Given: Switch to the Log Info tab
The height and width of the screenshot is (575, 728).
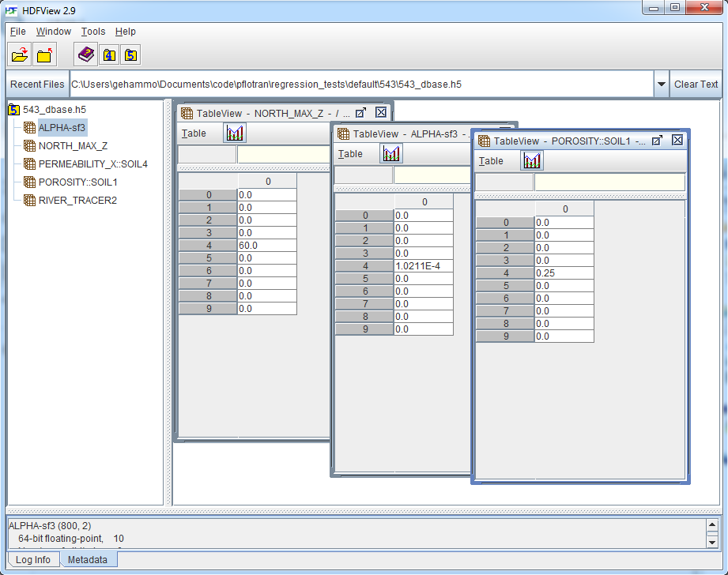Looking at the screenshot, I should pyautogui.click(x=33, y=560).
